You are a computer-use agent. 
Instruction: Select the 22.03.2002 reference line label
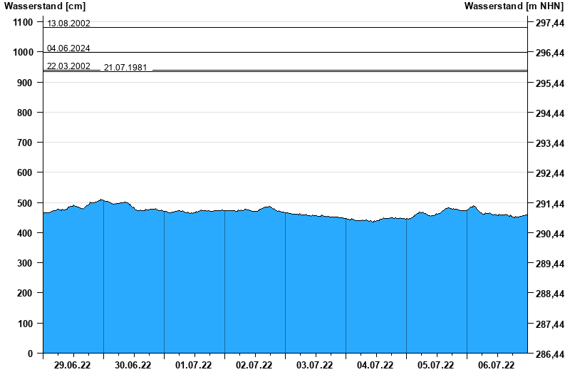coord(68,66)
